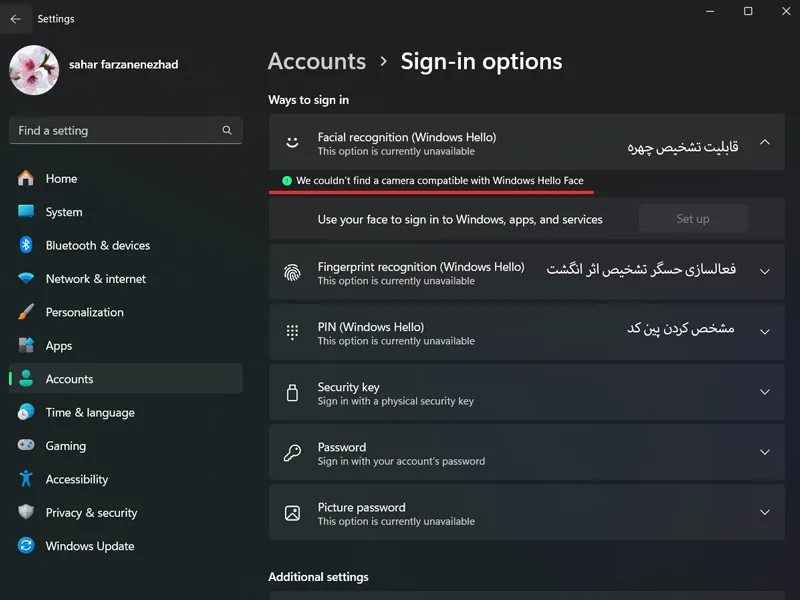Image resolution: width=800 pixels, height=600 pixels.
Task: Click the 'Picture password' title
Action: click(361, 507)
